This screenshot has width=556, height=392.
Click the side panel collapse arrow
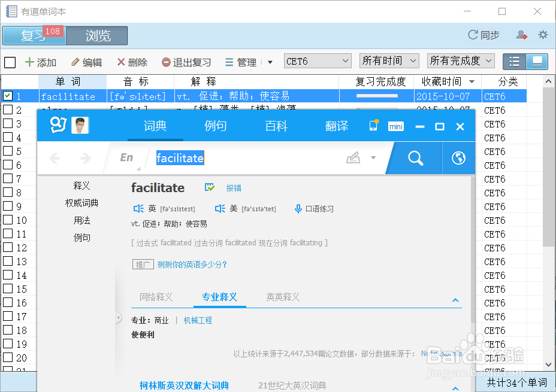click(119, 317)
